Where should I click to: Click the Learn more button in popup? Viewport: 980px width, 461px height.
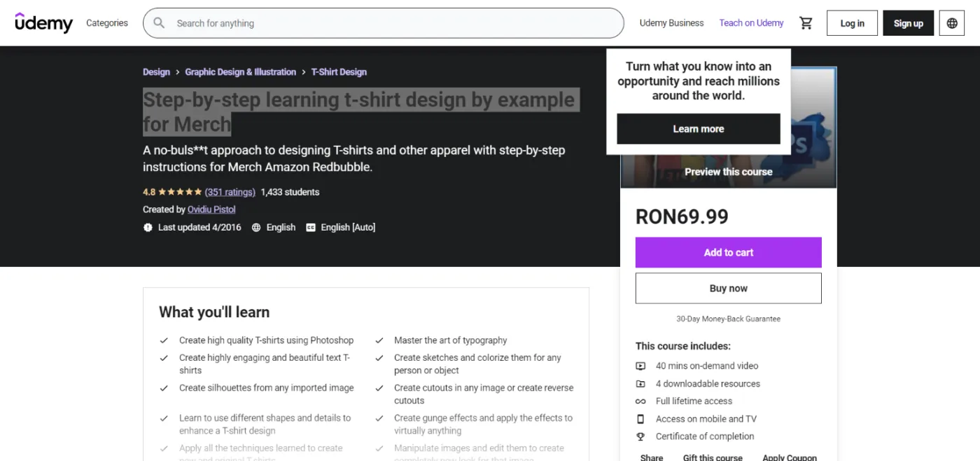tap(699, 129)
